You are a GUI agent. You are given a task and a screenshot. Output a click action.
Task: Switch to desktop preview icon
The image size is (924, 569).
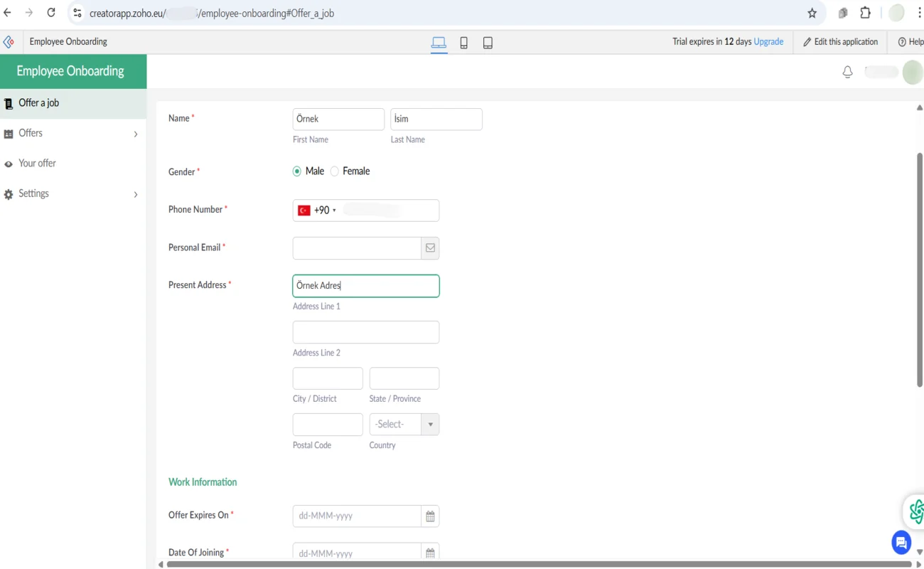[439, 43]
